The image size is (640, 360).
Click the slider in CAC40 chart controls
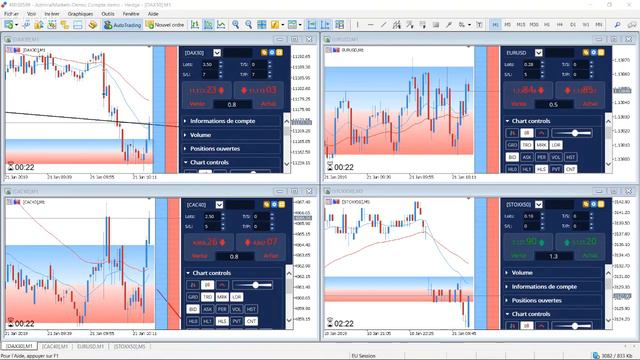pyautogui.click(x=252, y=285)
